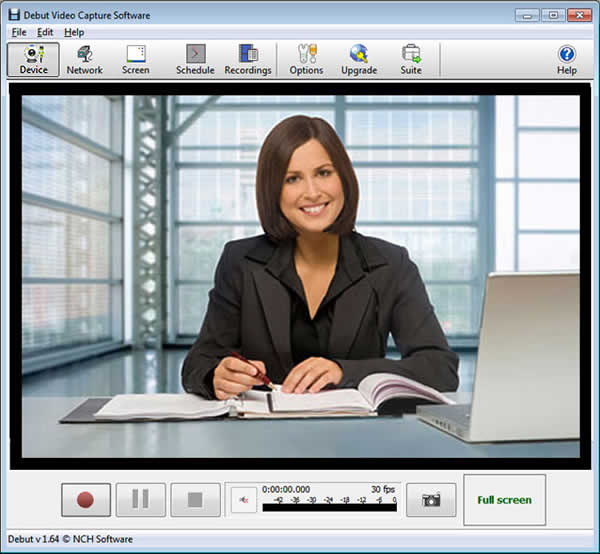Switch to Network camera capture
The height and width of the screenshot is (554, 600).
coord(85,59)
